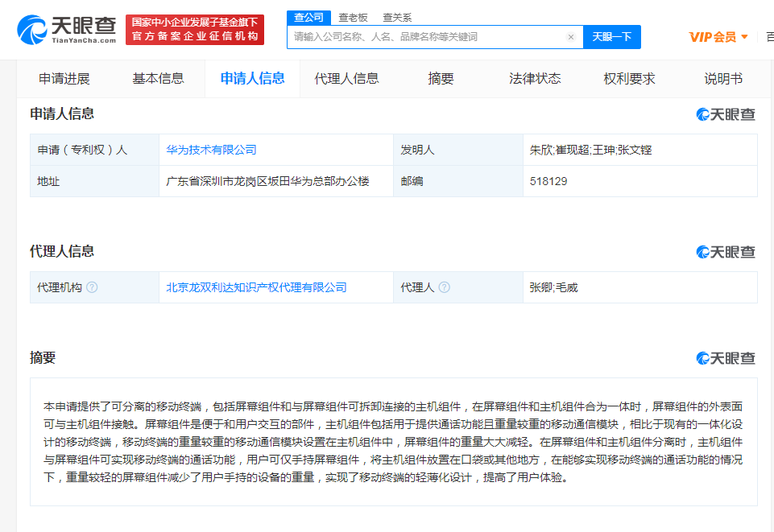The image size is (774, 532).
Task: Click the 摘要 section heading
Action: [43, 357]
